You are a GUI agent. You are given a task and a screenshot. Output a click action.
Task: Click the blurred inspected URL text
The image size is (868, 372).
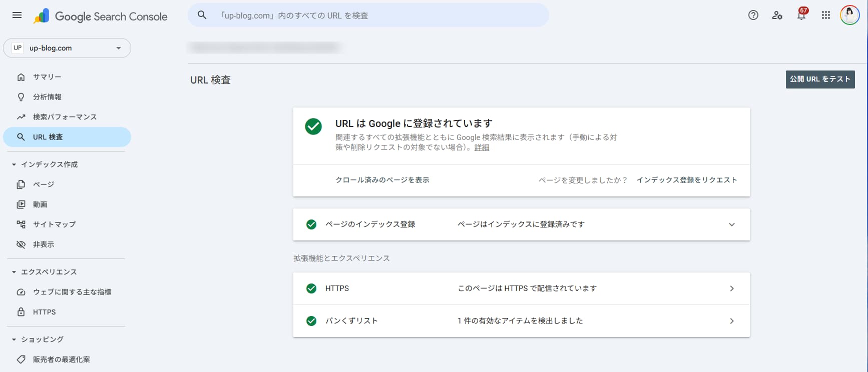tap(264, 47)
